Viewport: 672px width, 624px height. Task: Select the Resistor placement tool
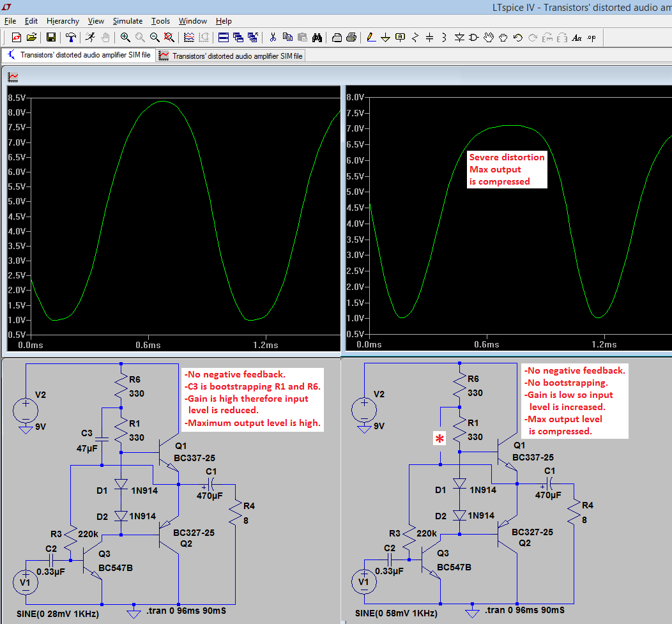[x=415, y=38]
